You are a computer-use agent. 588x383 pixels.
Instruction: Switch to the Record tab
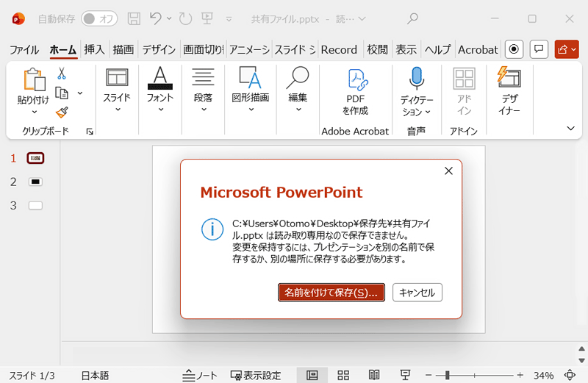click(339, 49)
